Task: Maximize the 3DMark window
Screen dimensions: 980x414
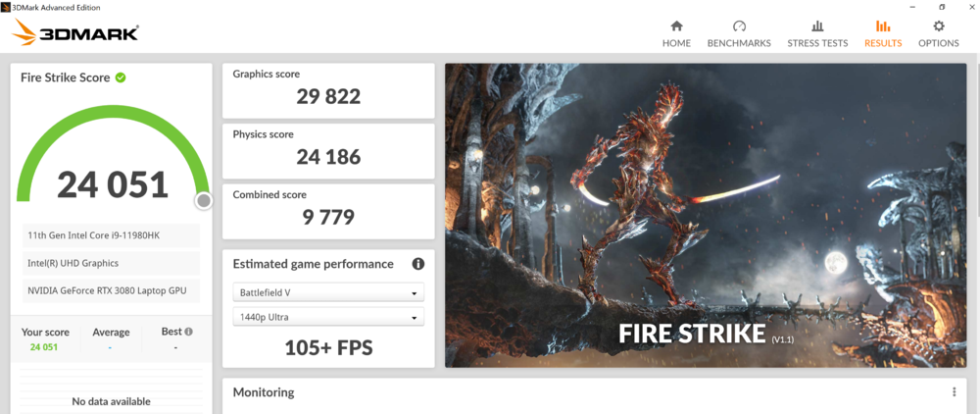Action: tap(942, 6)
